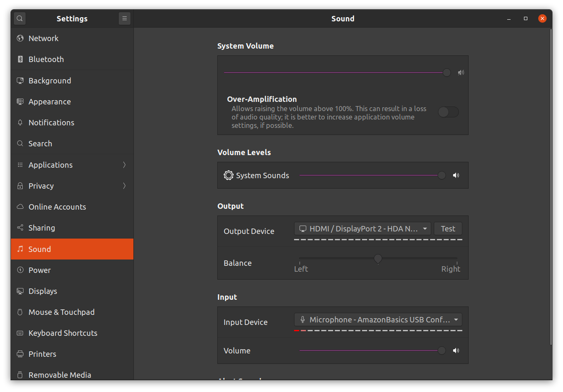Click the Test button for output

click(448, 228)
